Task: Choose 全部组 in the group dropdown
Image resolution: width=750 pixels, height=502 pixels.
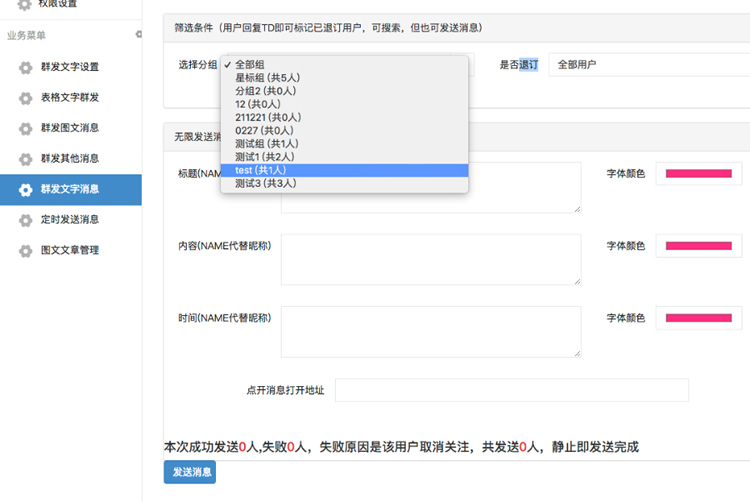Action: [344, 65]
